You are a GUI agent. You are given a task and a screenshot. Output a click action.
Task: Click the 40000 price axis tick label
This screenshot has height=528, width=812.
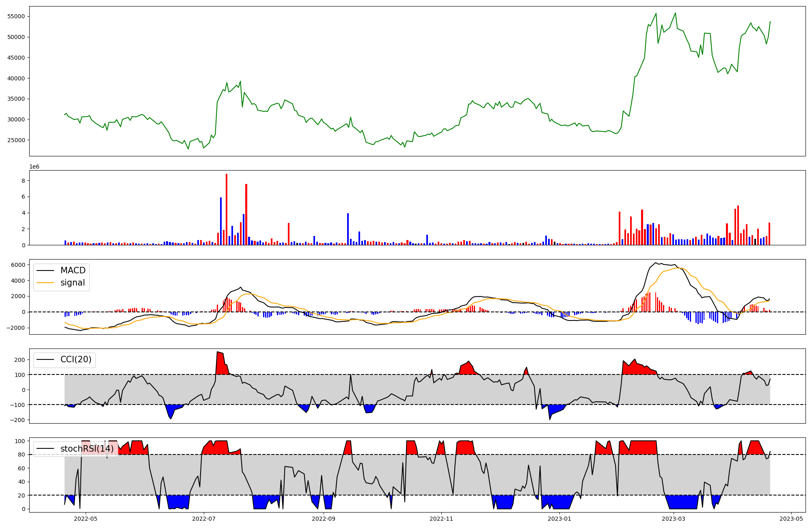[x=16, y=78]
